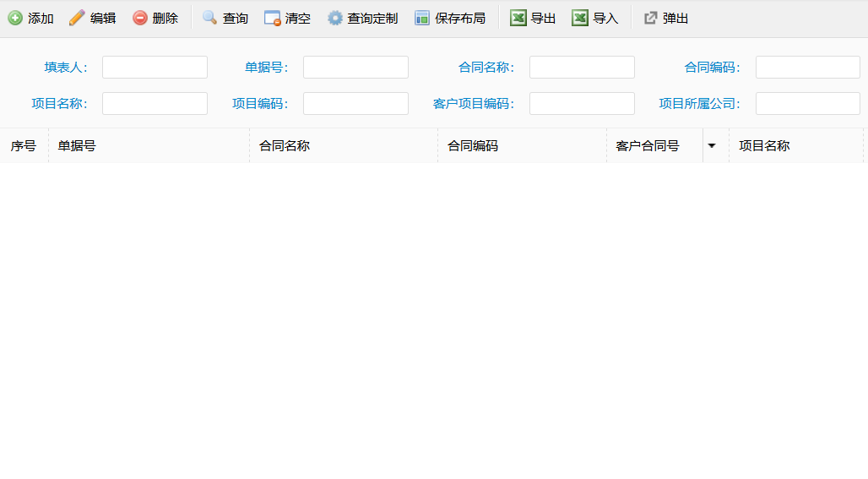Click the 导出 Excel icon
The image size is (868, 479).
[x=518, y=19]
